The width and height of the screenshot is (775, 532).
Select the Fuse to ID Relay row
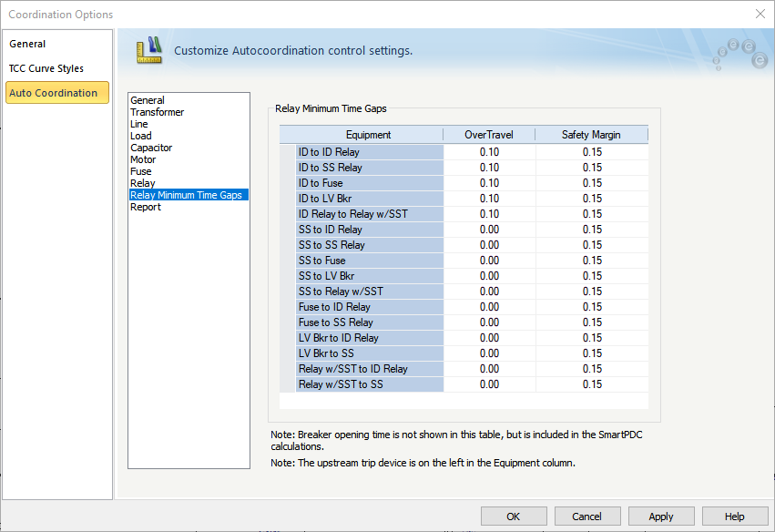click(x=334, y=307)
